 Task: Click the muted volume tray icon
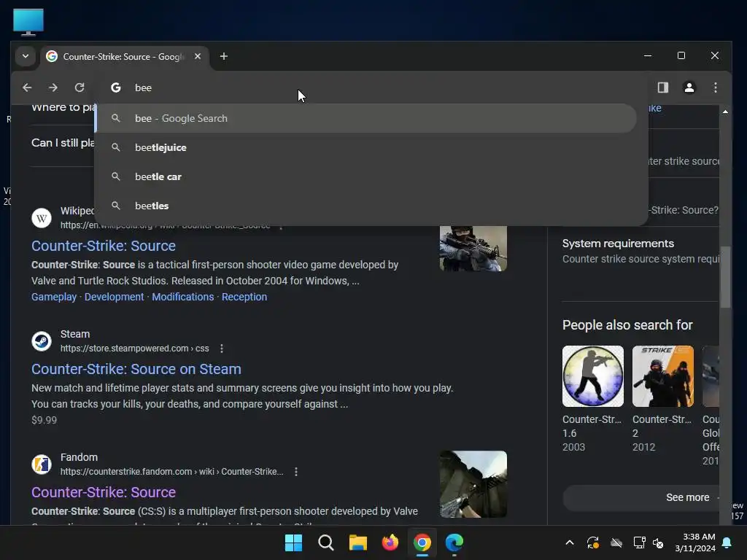(659, 542)
